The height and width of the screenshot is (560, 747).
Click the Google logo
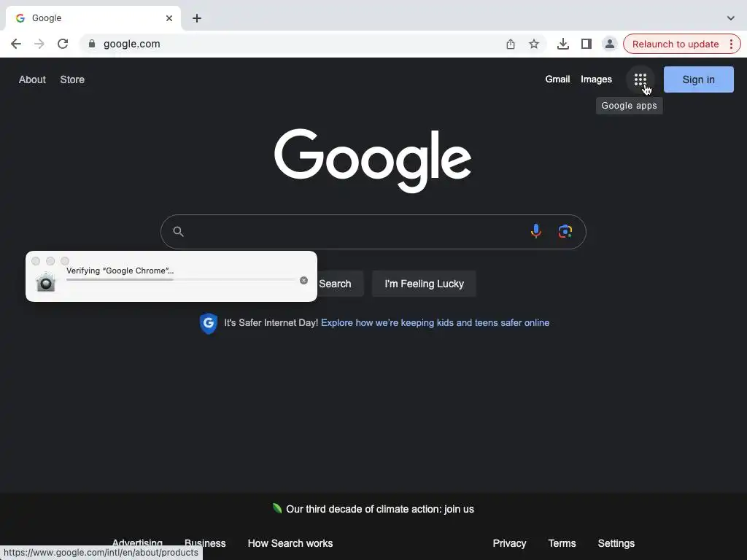point(373,160)
